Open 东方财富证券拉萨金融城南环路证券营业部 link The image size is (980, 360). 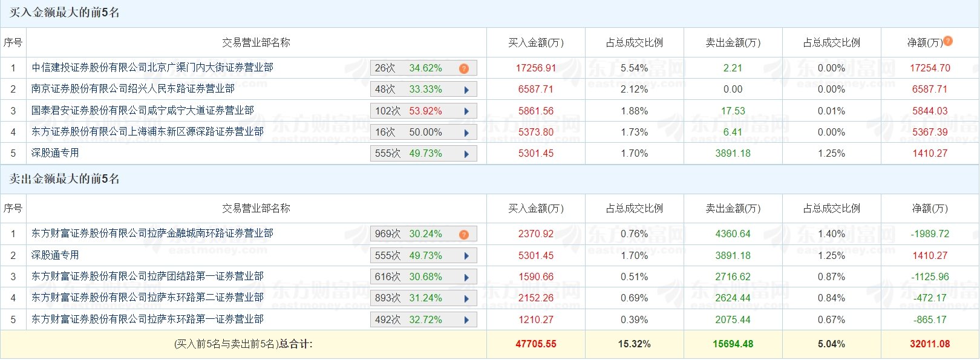(152, 234)
